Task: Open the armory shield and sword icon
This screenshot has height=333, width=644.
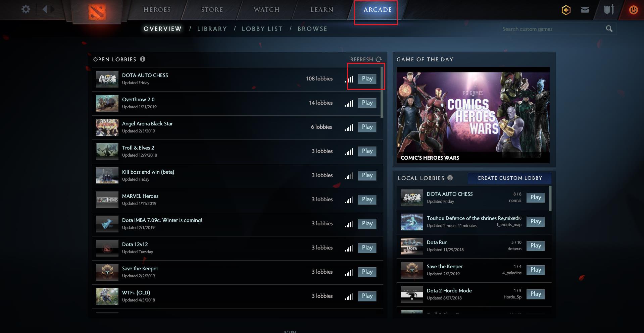Action: point(609,10)
